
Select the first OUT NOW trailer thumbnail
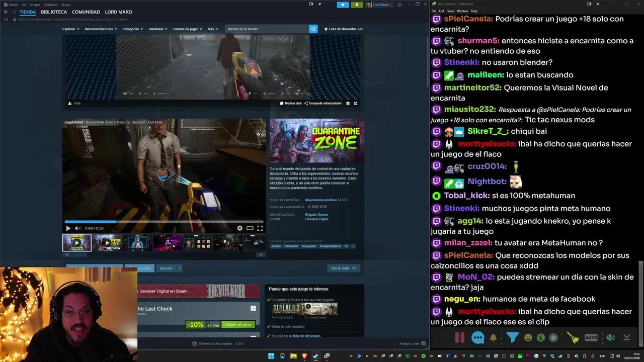click(x=77, y=243)
